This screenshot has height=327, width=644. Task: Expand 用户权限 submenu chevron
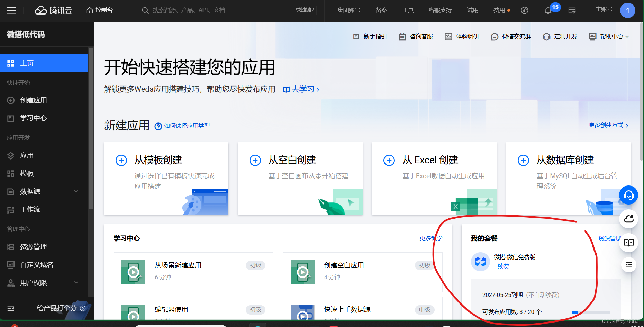coord(76,283)
